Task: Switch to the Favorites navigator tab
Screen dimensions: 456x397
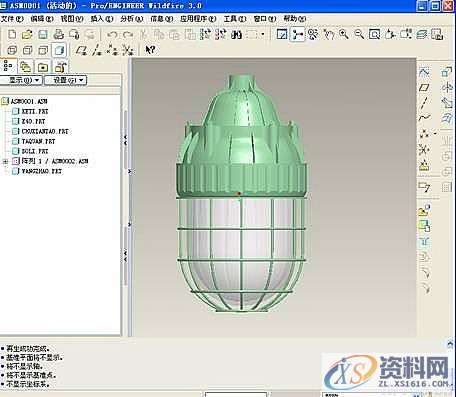Action: (43, 67)
